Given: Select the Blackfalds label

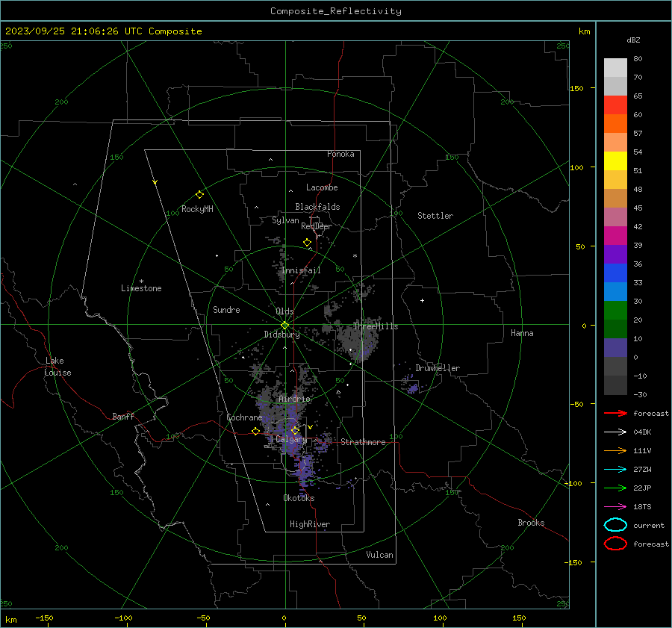Looking at the screenshot, I should click(x=317, y=207).
